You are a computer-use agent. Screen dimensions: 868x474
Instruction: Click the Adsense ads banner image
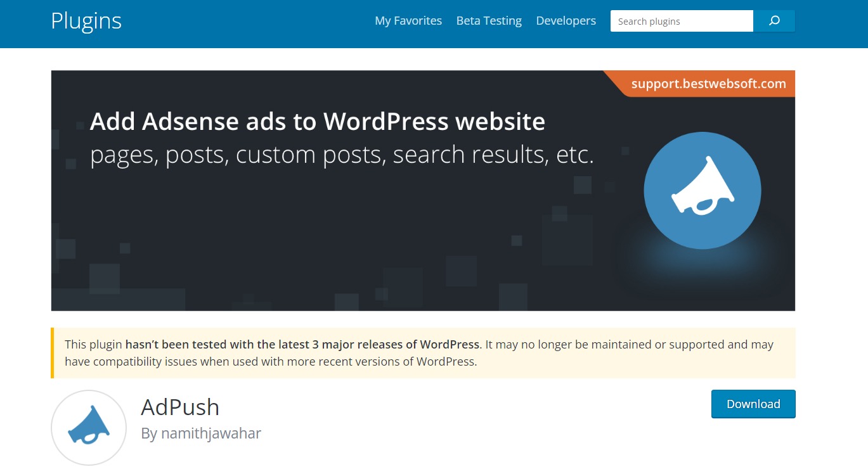click(x=423, y=190)
